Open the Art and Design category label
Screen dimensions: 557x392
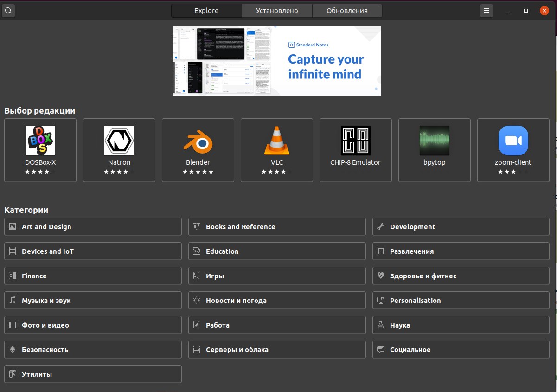coord(46,227)
